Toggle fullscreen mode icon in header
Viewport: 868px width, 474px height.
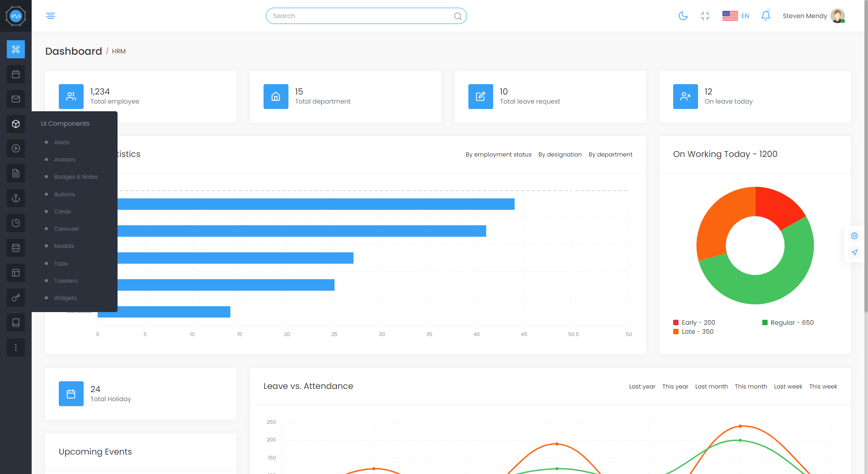click(x=705, y=16)
